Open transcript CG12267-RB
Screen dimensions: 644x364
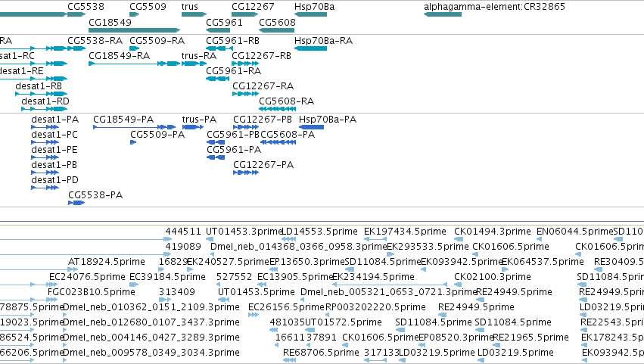pos(261,56)
